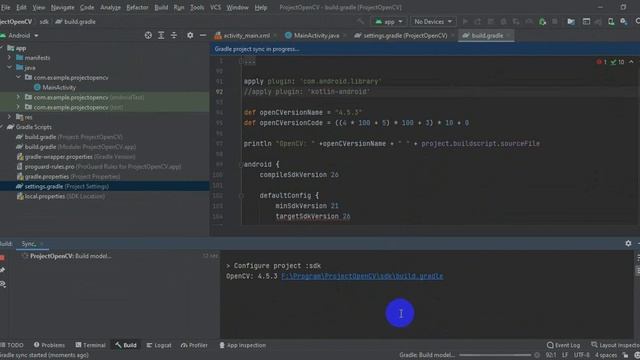Open project panel gear options
The height and width of the screenshot is (360, 640).
pyautogui.click(x=190, y=36)
